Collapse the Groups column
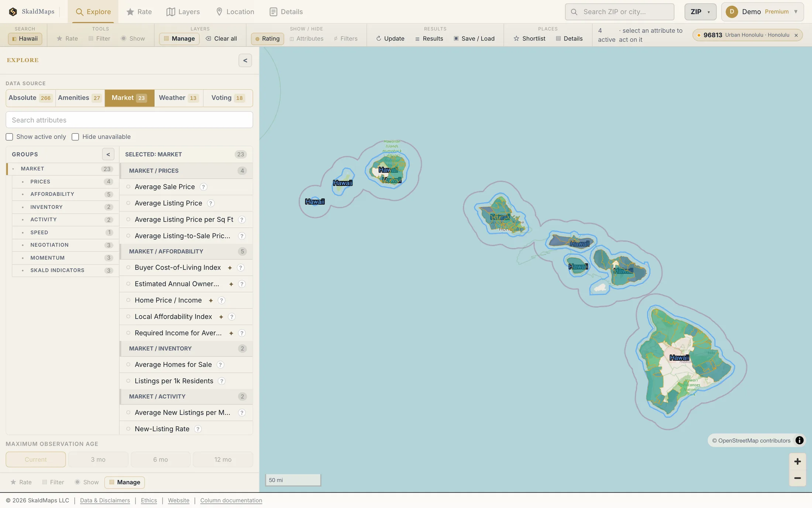This screenshot has width=812, height=508. [108, 154]
